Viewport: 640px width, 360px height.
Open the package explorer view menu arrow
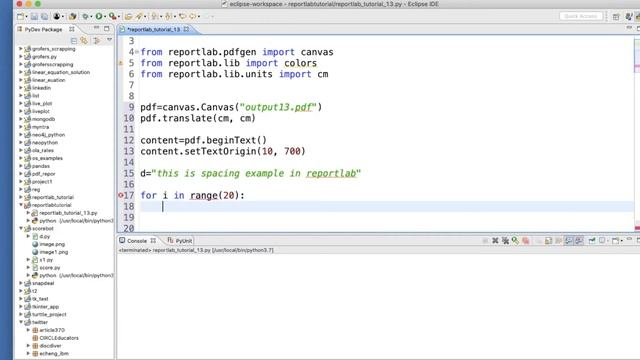coord(109,40)
